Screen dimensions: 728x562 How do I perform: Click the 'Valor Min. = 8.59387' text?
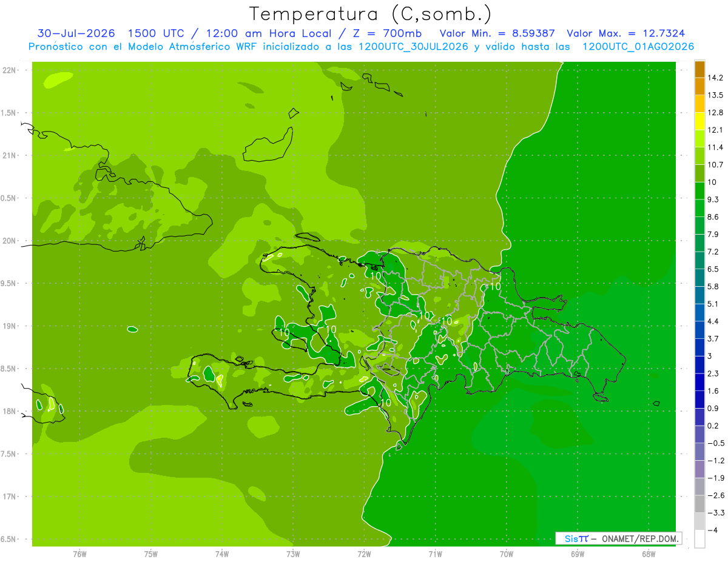pyautogui.click(x=497, y=33)
